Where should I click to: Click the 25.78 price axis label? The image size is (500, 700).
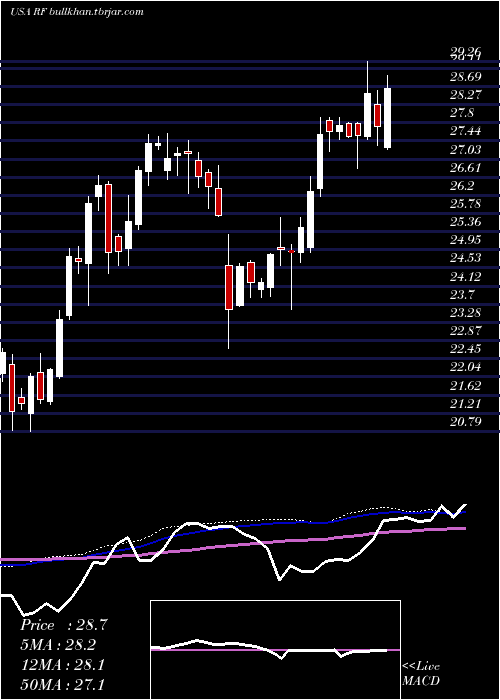coord(466,204)
